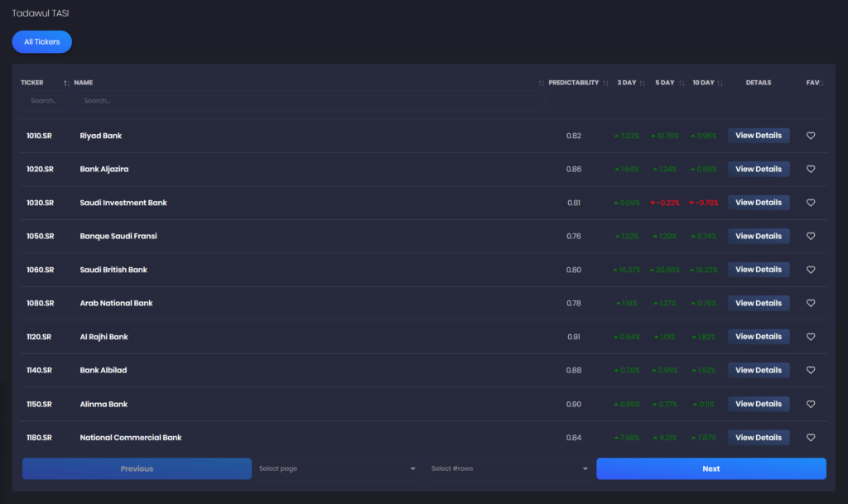The image size is (848, 504).
Task: Favorite Alinma Bank heart icon
Action: (810, 404)
